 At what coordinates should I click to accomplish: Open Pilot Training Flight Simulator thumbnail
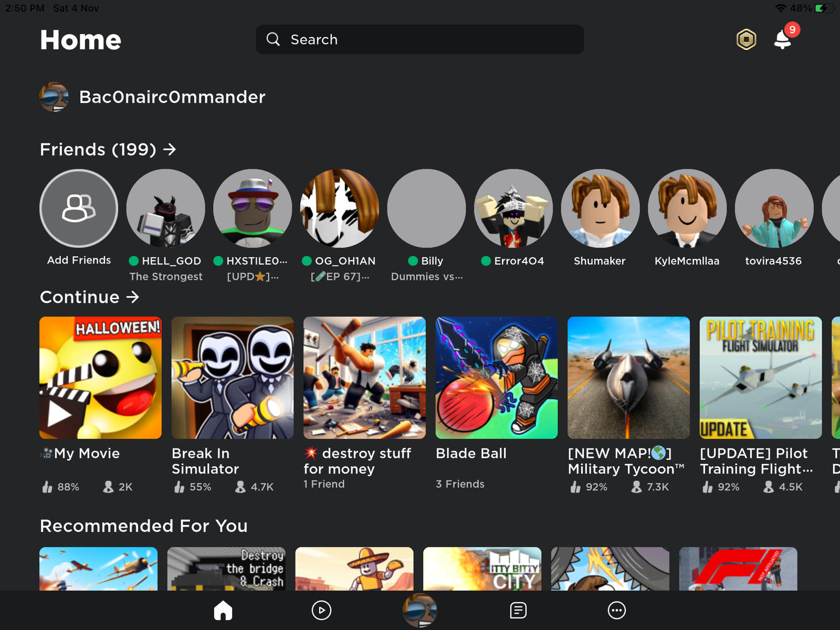(760, 377)
